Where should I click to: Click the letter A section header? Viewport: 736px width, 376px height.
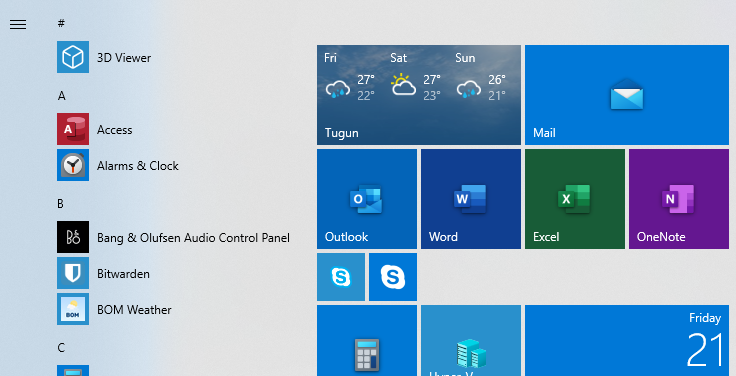click(x=61, y=96)
